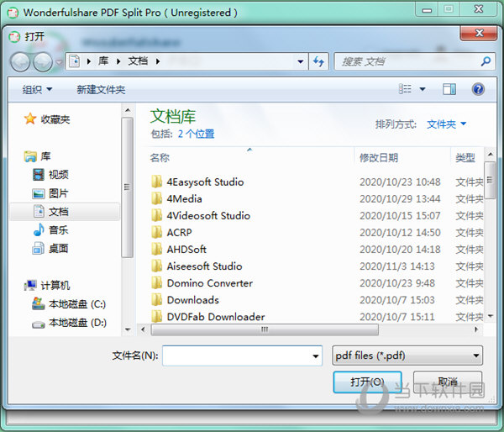Screen dimensions: 504x432
Task: Click the ACRP folder icon
Action: pos(156,232)
